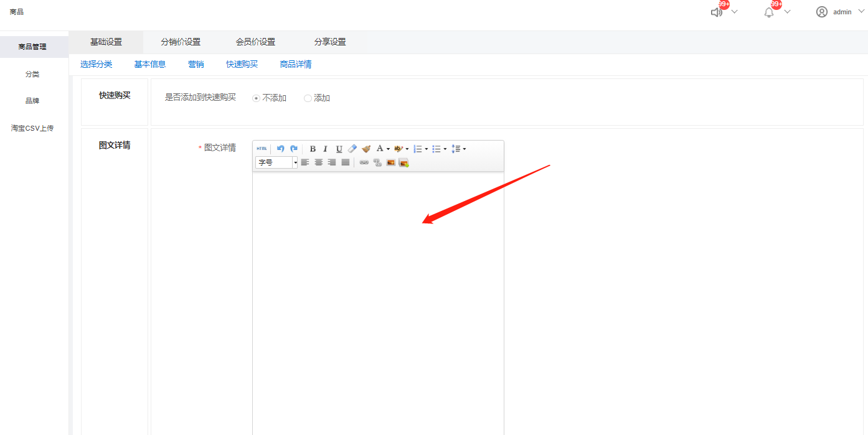
Task: Click the admin user avatar icon
Action: click(822, 12)
